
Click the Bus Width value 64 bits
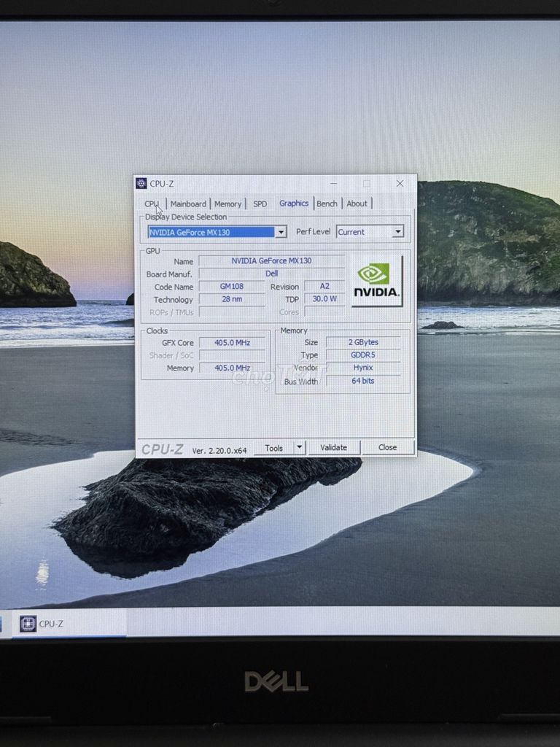click(363, 381)
